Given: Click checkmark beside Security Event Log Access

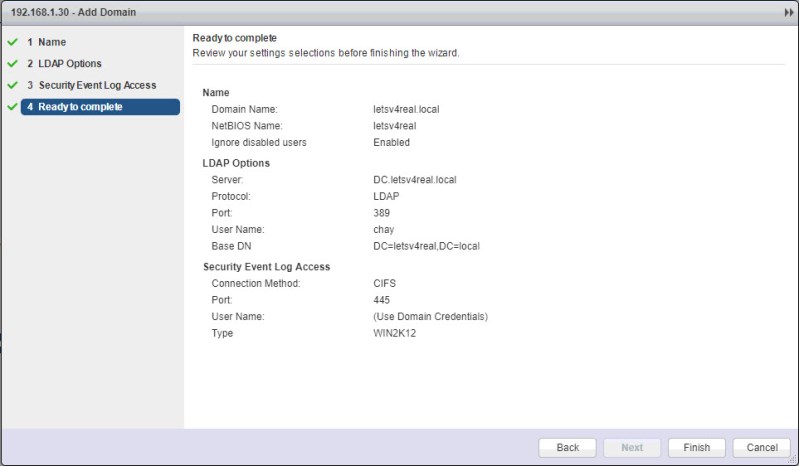Looking at the screenshot, I should 12,85.
